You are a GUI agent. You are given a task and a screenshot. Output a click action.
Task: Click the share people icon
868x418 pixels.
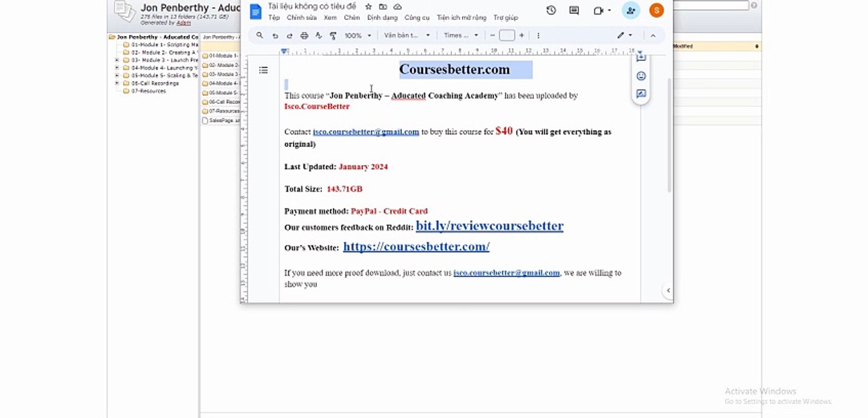click(x=631, y=10)
